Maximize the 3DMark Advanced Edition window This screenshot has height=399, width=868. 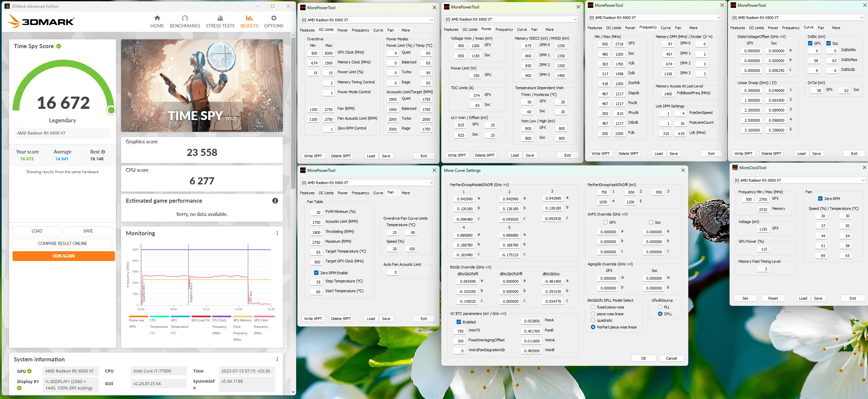tap(273, 6)
